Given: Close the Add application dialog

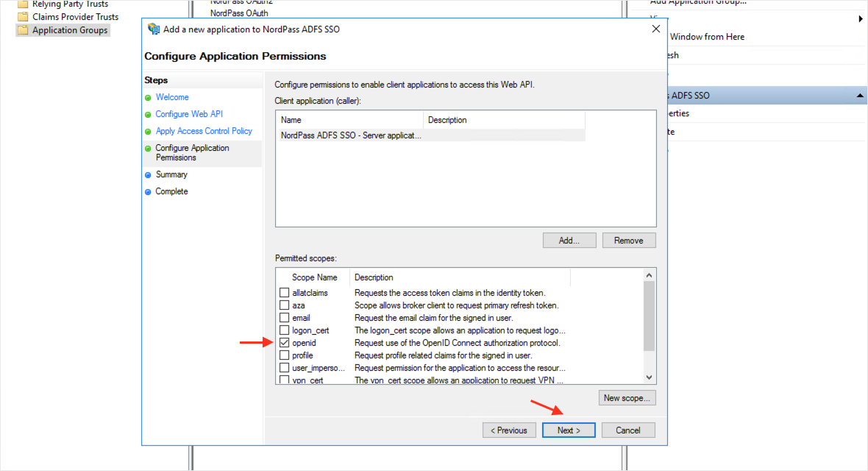Looking at the screenshot, I should coord(656,29).
